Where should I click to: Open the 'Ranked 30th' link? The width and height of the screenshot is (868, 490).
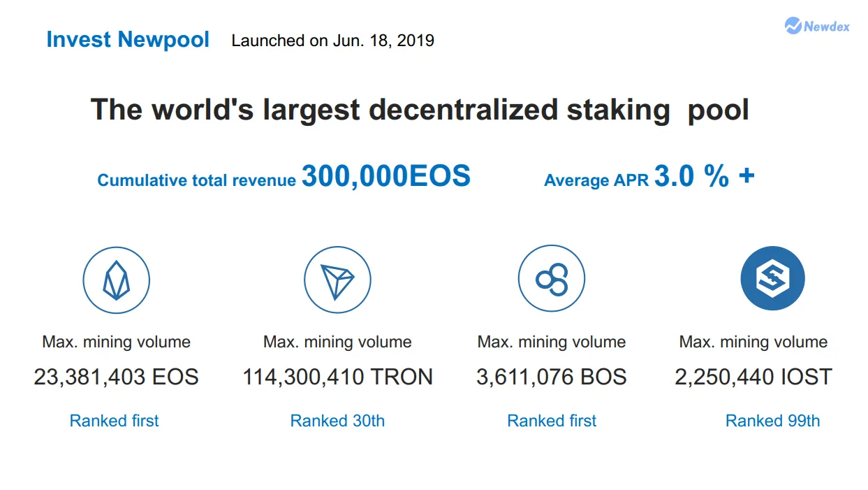(337, 421)
